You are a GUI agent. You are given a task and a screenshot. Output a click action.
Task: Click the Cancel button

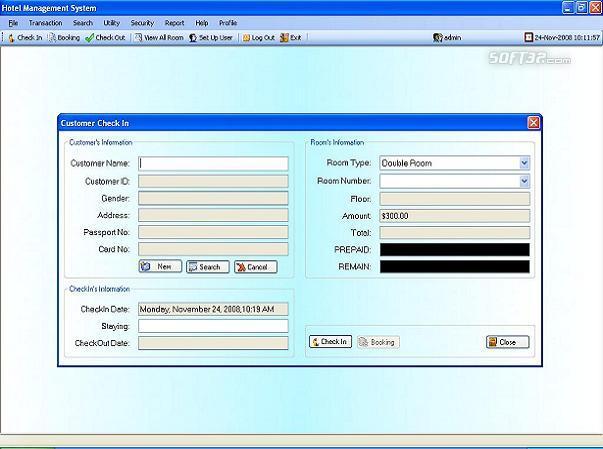click(256, 266)
